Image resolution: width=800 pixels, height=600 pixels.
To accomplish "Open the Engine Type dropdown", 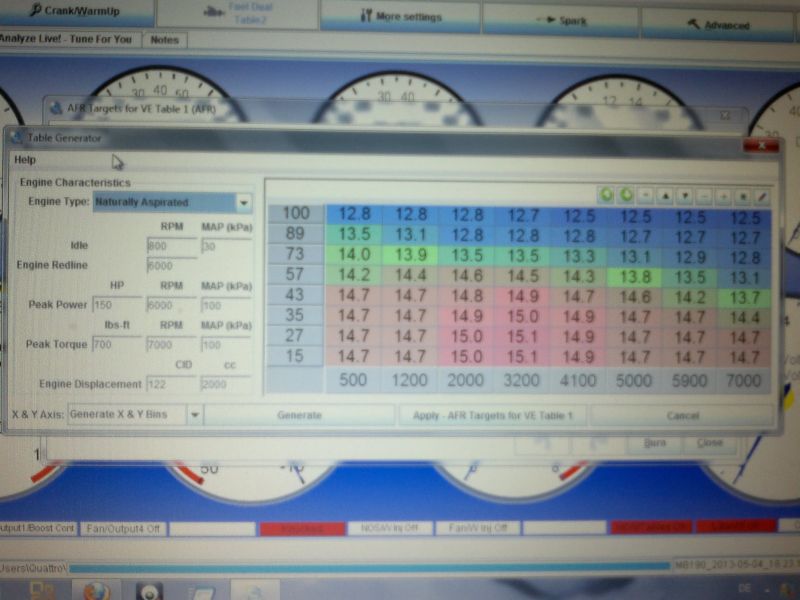I will tap(243, 203).
